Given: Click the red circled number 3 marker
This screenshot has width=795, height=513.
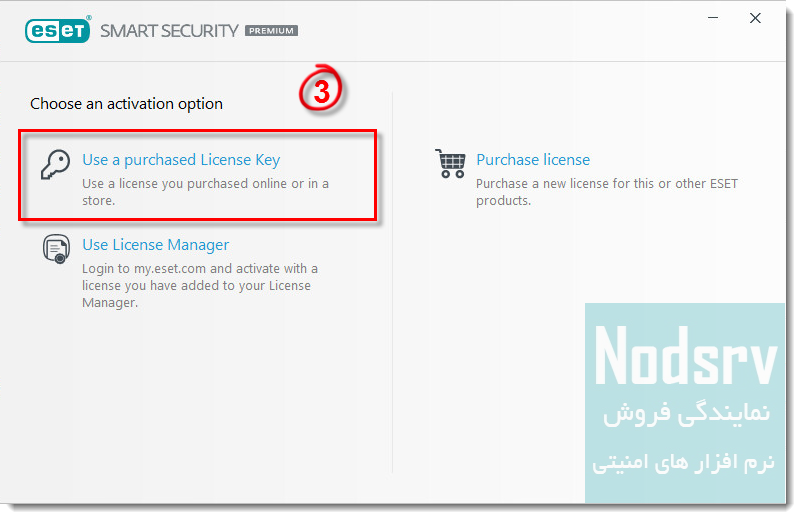Looking at the screenshot, I should click(322, 91).
